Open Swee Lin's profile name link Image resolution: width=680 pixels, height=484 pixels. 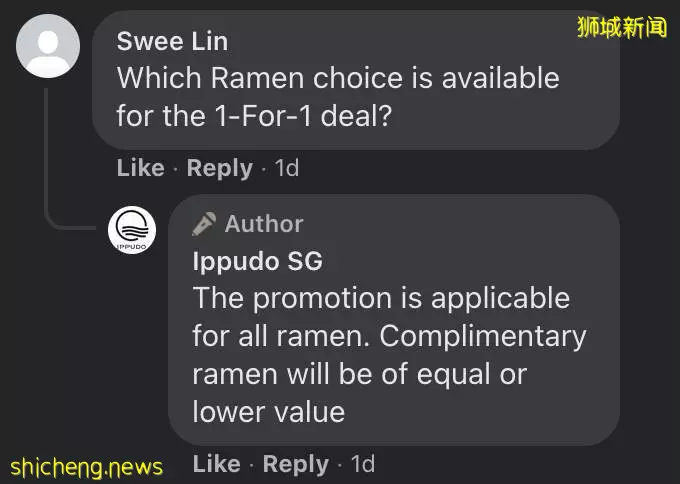click(x=172, y=42)
